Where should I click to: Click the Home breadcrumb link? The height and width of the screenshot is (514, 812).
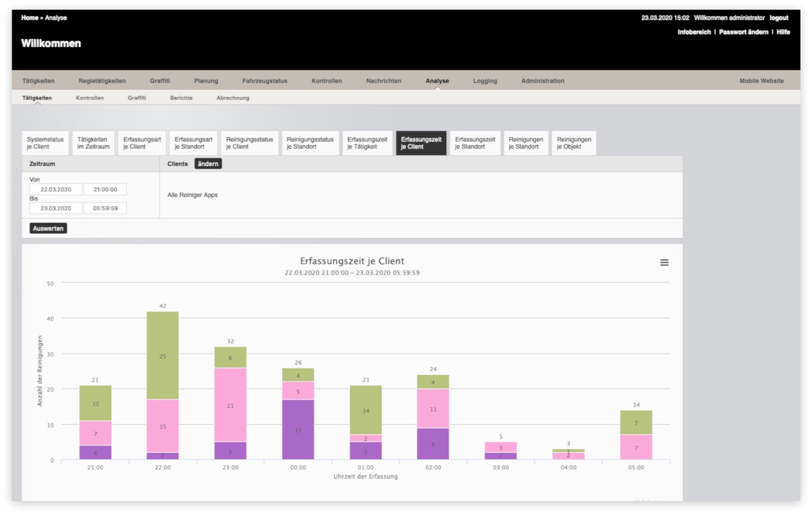point(30,18)
